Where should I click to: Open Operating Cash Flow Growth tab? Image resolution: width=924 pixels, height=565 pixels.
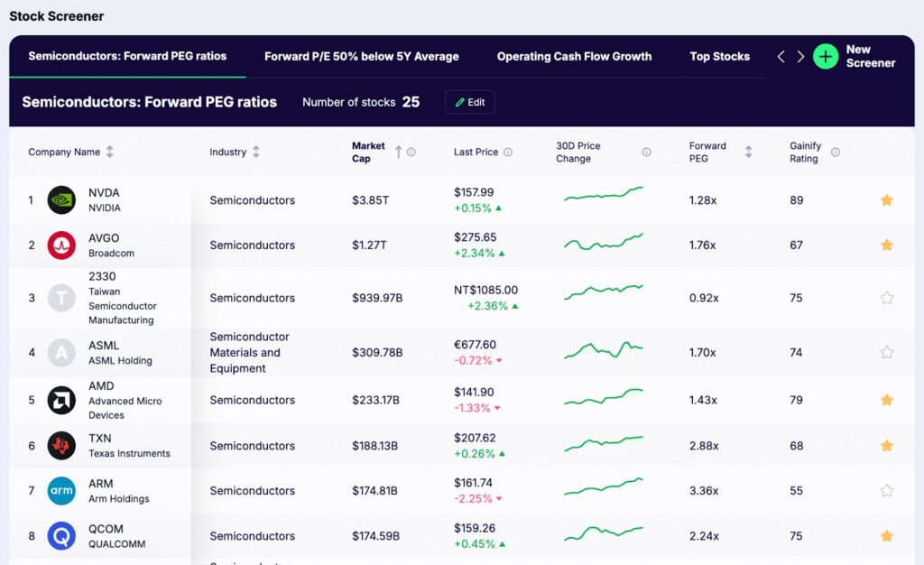click(574, 57)
